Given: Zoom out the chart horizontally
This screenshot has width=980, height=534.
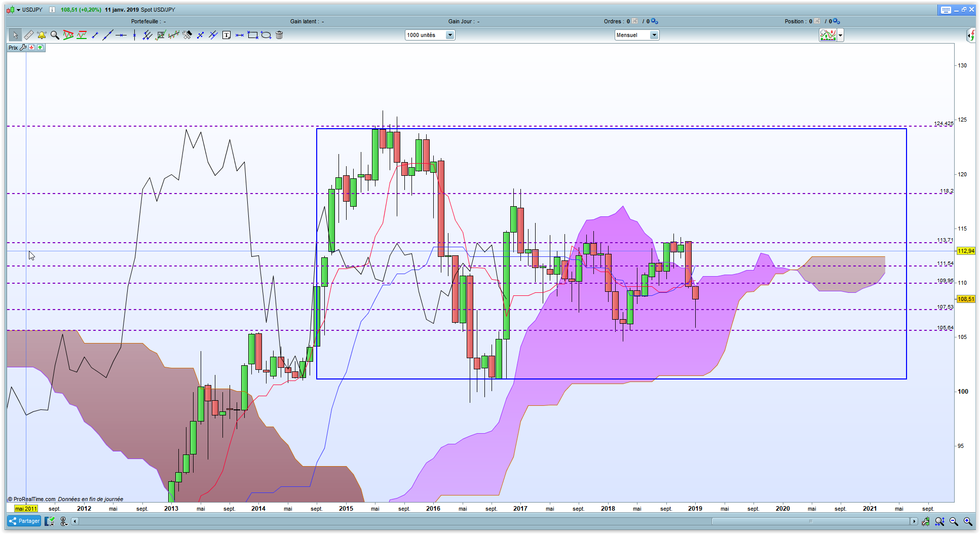Looking at the screenshot, I should tap(954, 521).
